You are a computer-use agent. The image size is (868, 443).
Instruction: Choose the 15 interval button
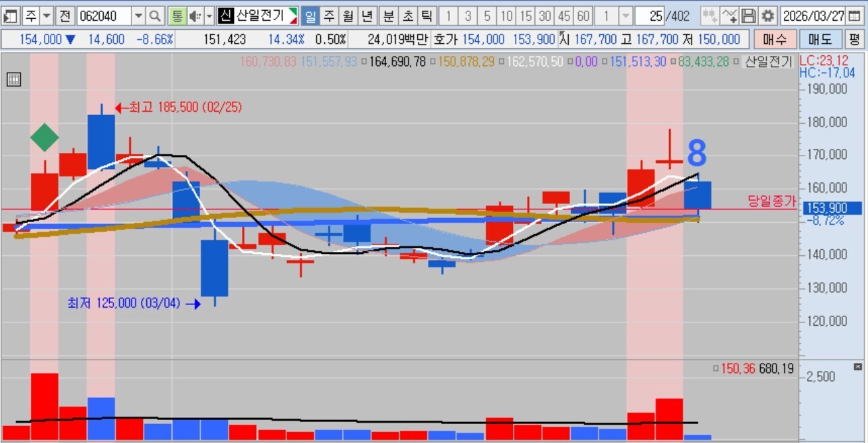pos(526,15)
